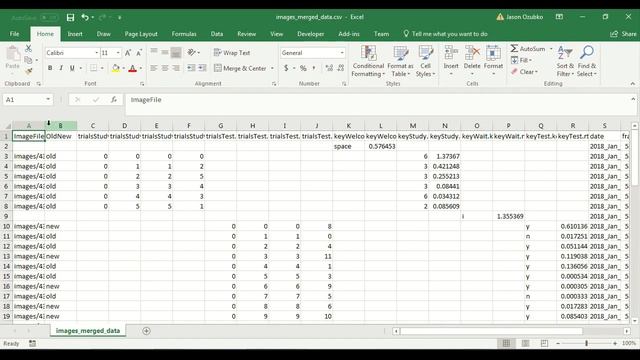Image resolution: width=640 pixels, height=360 pixels.
Task: Click the Copy icon in Clipboard group
Action: [28, 60]
